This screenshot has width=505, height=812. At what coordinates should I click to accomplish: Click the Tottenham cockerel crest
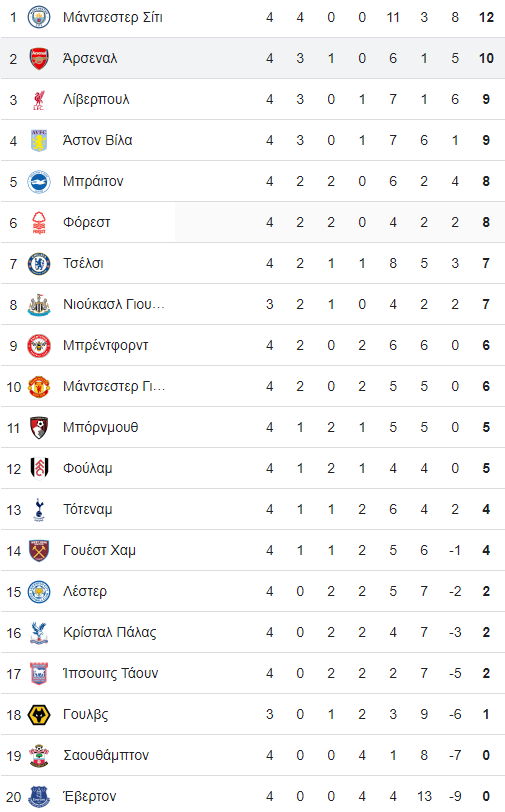click(x=39, y=510)
